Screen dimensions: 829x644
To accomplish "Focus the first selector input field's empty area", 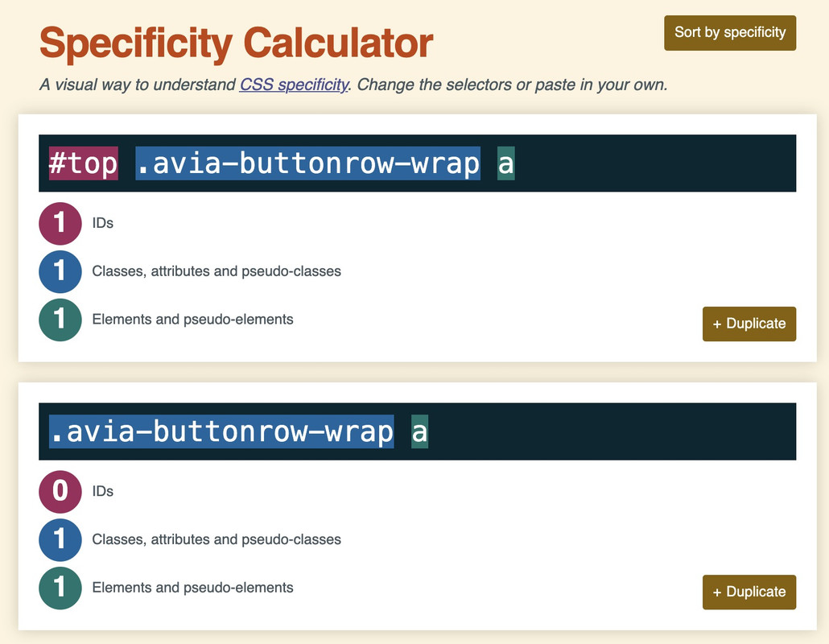I will point(656,163).
